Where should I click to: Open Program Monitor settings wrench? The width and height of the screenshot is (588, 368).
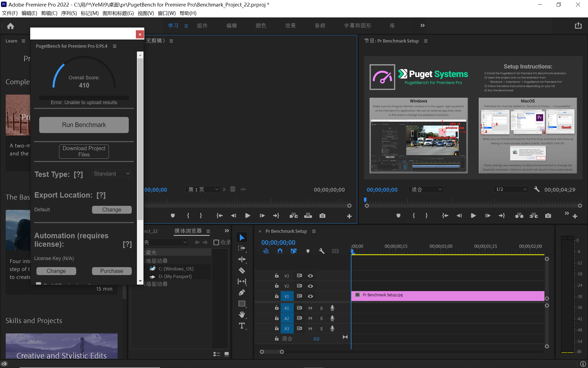click(537, 189)
